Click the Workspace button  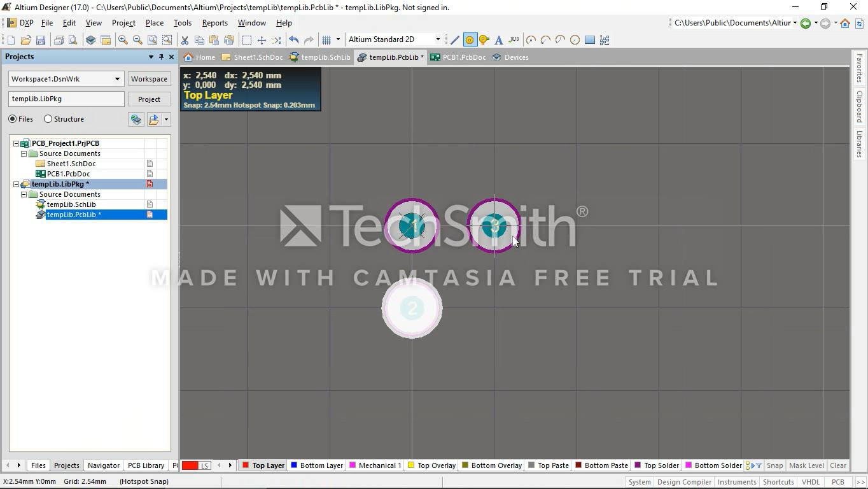pyautogui.click(x=149, y=79)
